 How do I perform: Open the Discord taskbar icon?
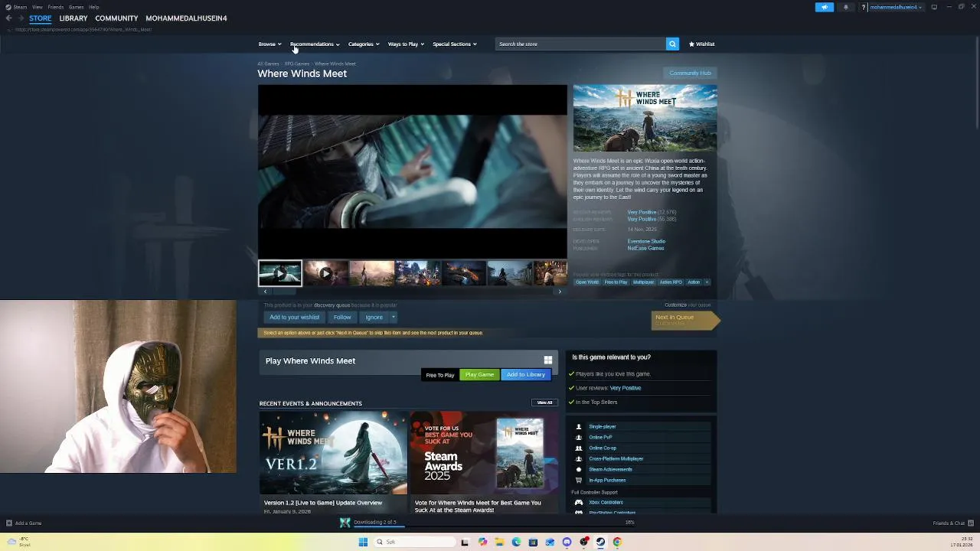[567, 542]
